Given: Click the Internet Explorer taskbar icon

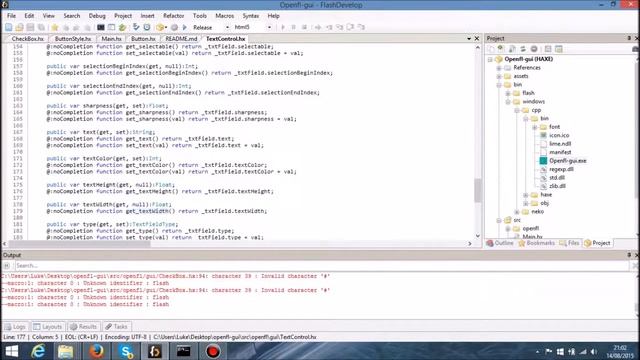Looking at the screenshot, I should (x=38, y=351).
